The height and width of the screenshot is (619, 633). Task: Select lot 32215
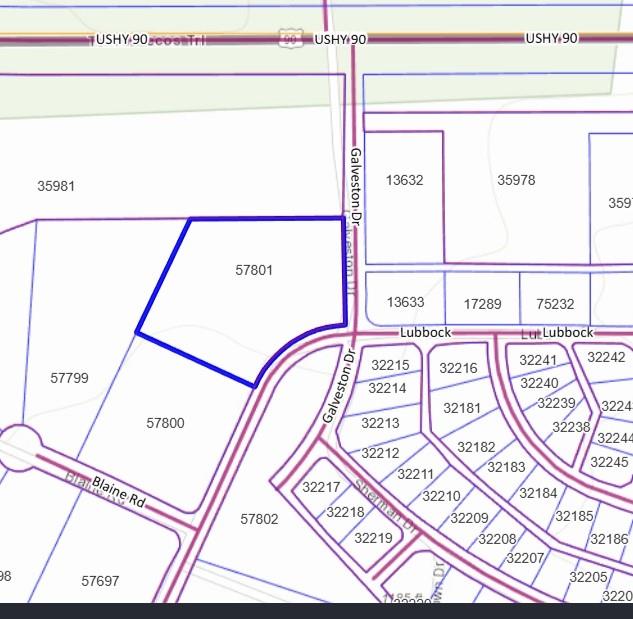[389, 365]
